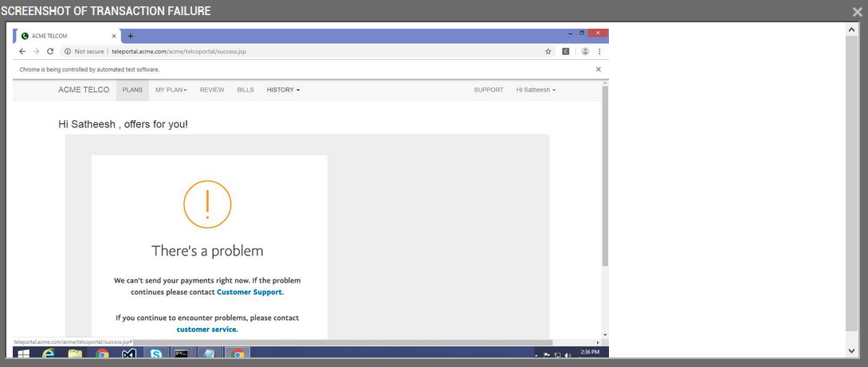Click the dialog's vertical scrollbar thumb
868x367 pixels.
tap(851, 183)
